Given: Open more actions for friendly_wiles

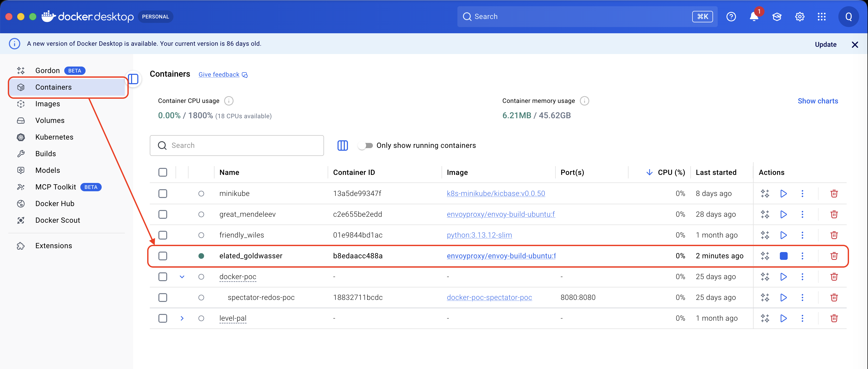Looking at the screenshot, I should pyautogui.click(x=802, y=235).
